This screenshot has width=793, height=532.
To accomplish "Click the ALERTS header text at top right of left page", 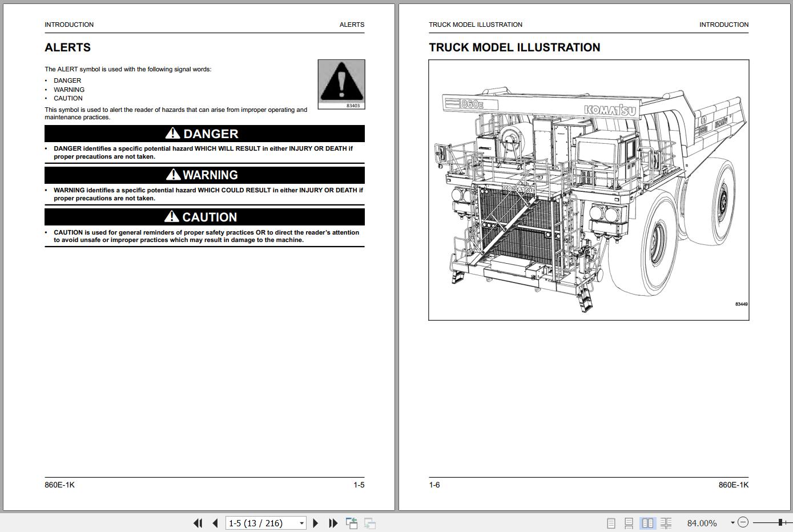I will 352,25.
